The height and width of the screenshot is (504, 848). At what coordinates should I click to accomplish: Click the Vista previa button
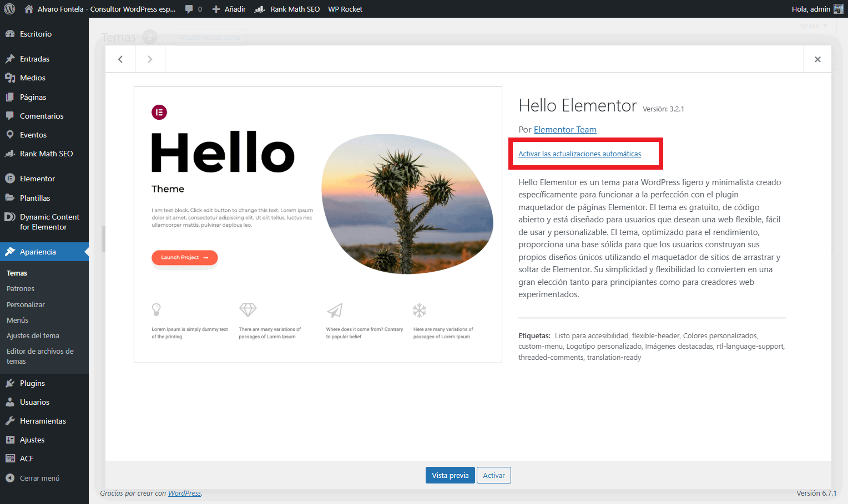pyautogui.click(x=450, y=475)
